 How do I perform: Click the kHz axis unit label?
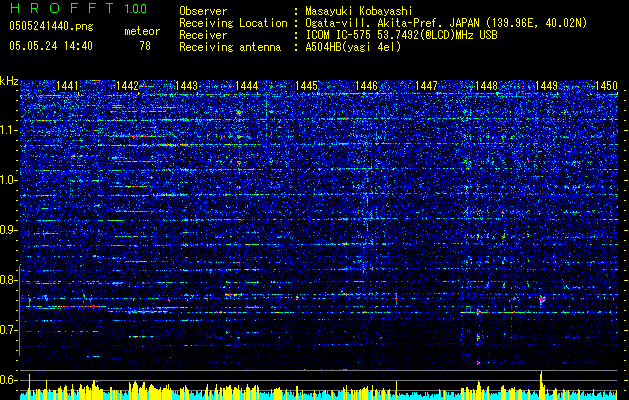click(x=9, y=81)
